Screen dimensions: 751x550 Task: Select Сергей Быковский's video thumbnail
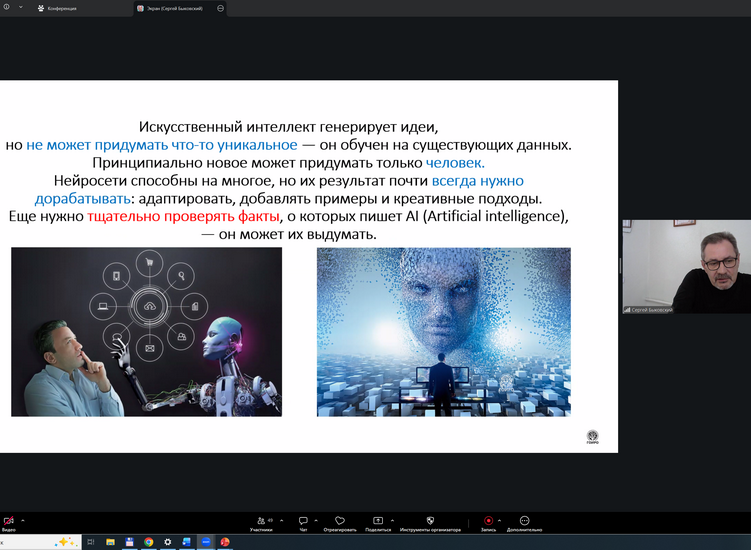[x=685, y=267]
